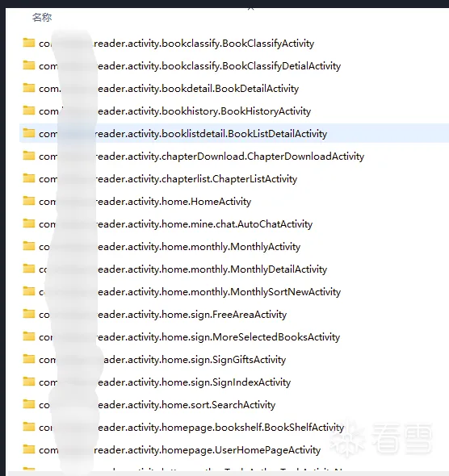Select folder icon of BookDetailActivity row
The height and width of the screenshot is (476, 449).
coord(29,88)
